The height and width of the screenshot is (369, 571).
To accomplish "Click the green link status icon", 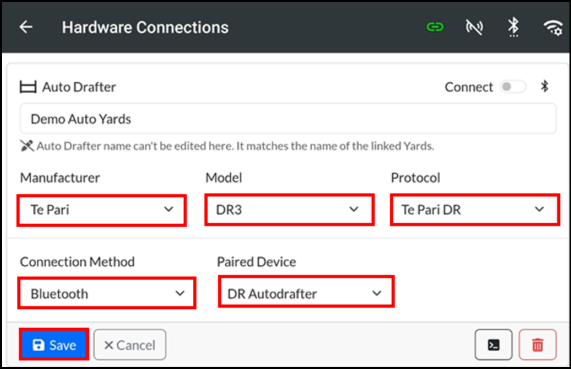I will pos(435,27).
